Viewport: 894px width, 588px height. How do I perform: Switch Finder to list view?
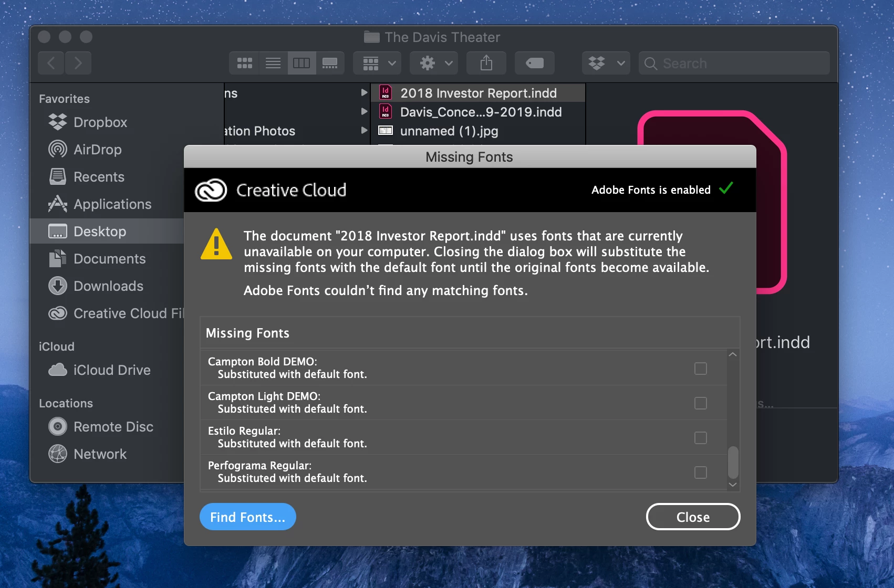coord(273,63)
